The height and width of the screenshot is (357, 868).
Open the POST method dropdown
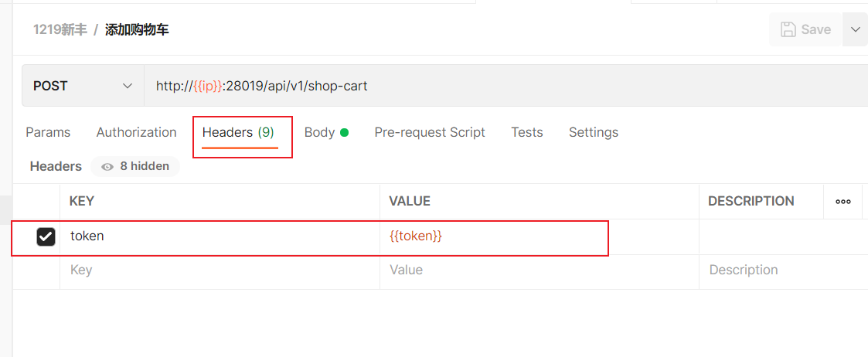click(83, 86)
